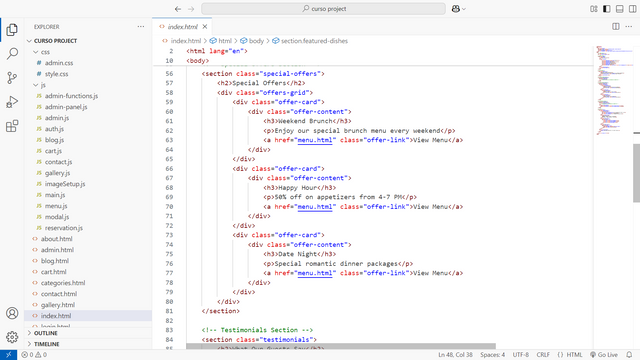The width and height of the screenshot is (640, 360).
Task: Open the Manage gear icon
Action: (12, 337)
